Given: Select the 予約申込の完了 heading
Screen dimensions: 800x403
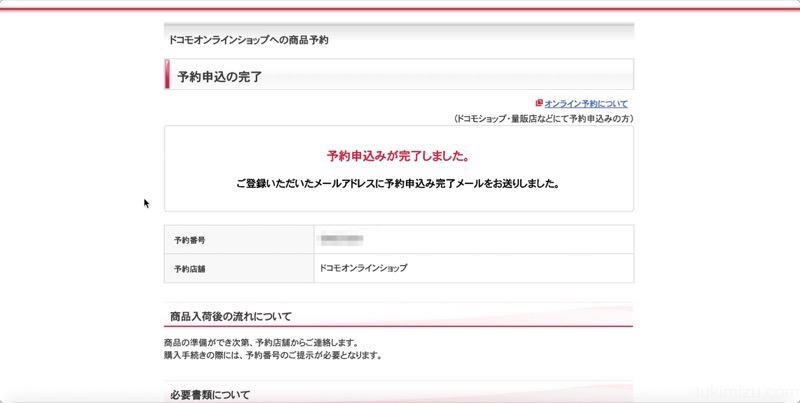Looking at the screenshot, I should [219, 77].
